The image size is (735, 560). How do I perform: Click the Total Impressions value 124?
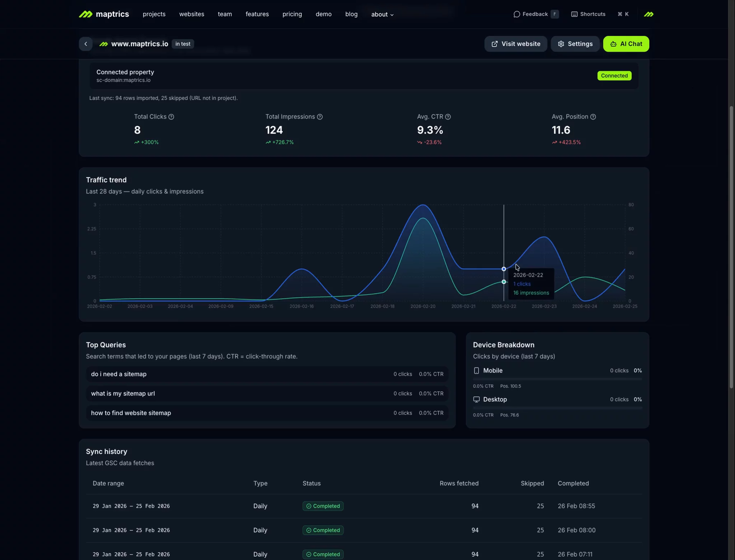[274, 130]
